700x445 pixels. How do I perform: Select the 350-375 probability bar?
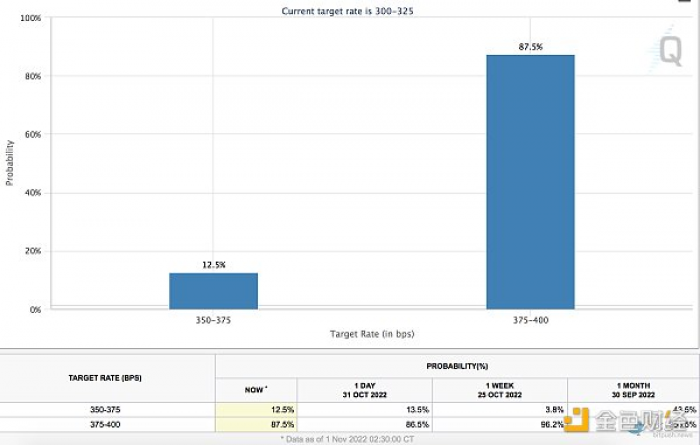(x=213, y=291)
